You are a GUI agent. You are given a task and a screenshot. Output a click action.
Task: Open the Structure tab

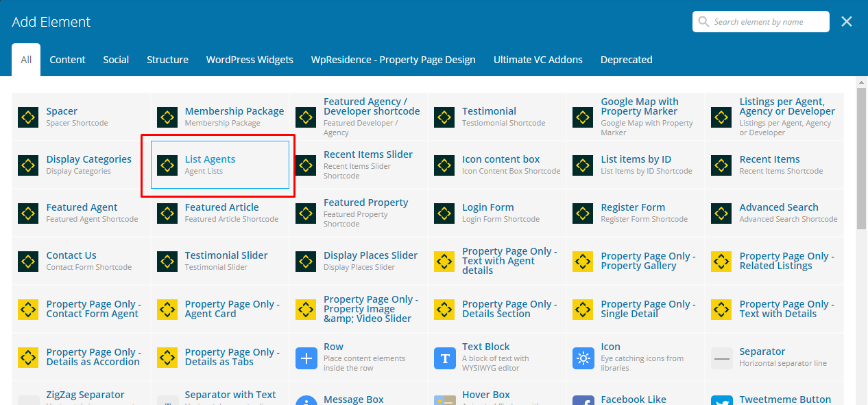[x=167, y=60]
